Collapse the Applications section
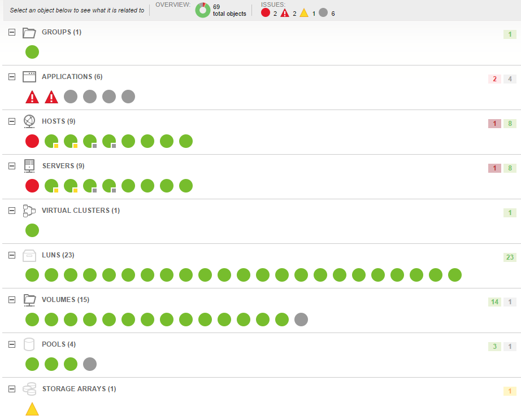Image resolution: width=521 pixels, height=420 pixels. 12,77
